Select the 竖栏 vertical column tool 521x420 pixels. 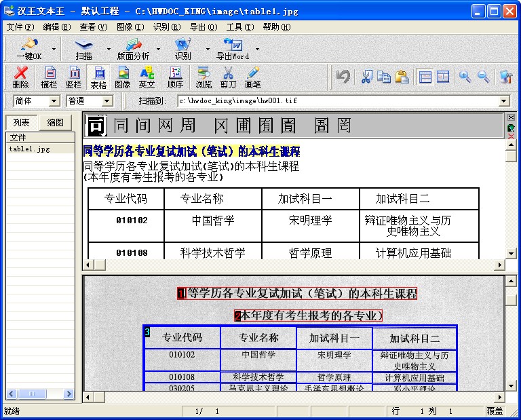(x=73, y=77)
